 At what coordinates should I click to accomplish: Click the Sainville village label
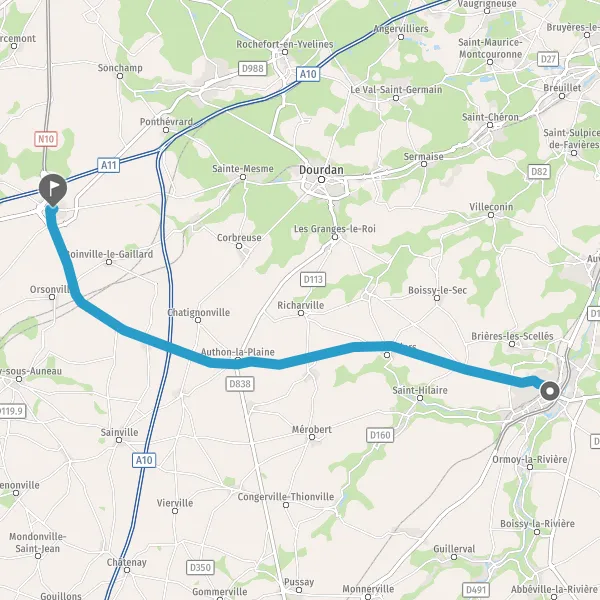[x=119, y=432]
